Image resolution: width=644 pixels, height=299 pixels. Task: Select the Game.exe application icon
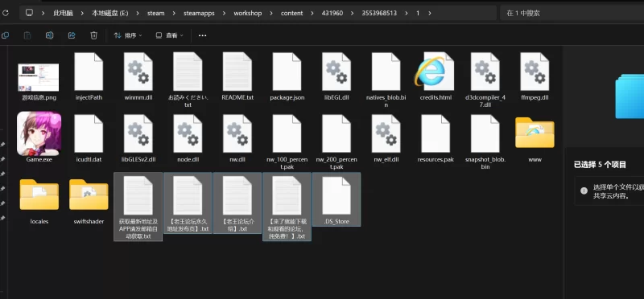[x=39, y=133]
